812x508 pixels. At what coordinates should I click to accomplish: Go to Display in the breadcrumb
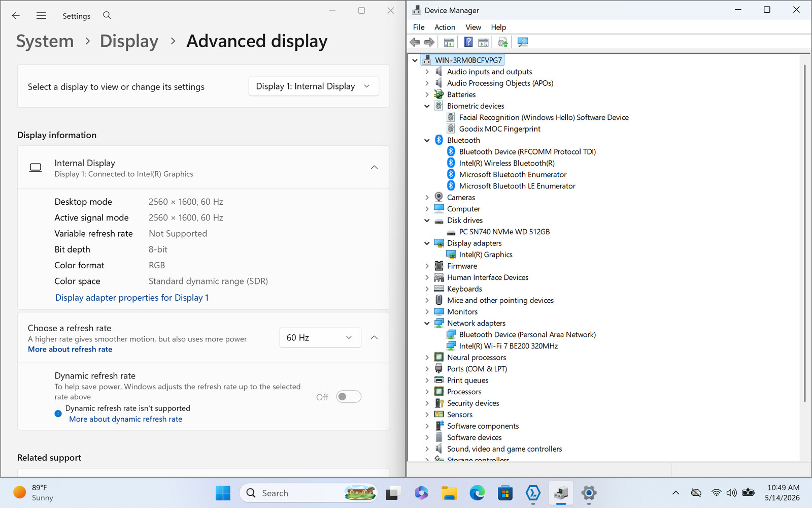tap(129, 41)
